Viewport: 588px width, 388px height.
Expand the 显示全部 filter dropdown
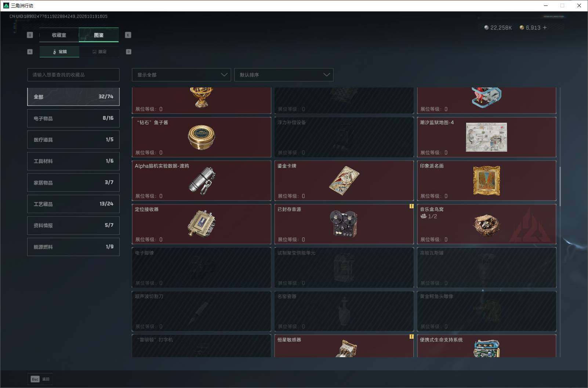pyautogui.click(x=181, y=75)
